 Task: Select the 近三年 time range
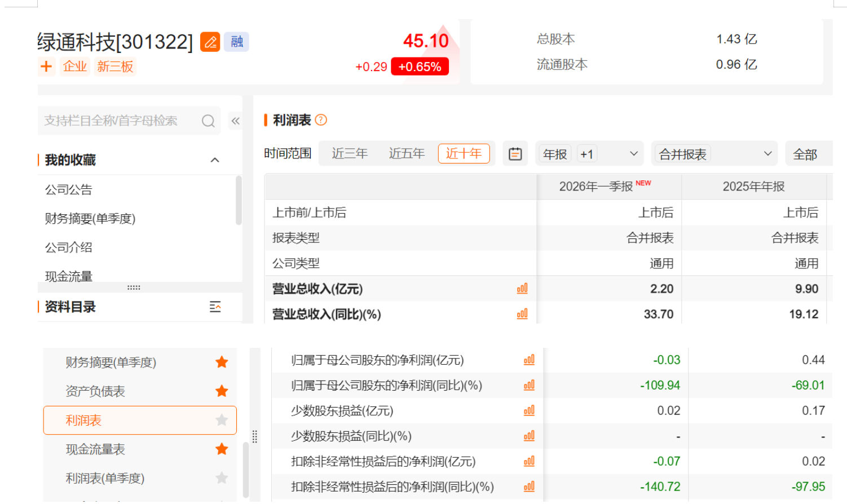350,153
